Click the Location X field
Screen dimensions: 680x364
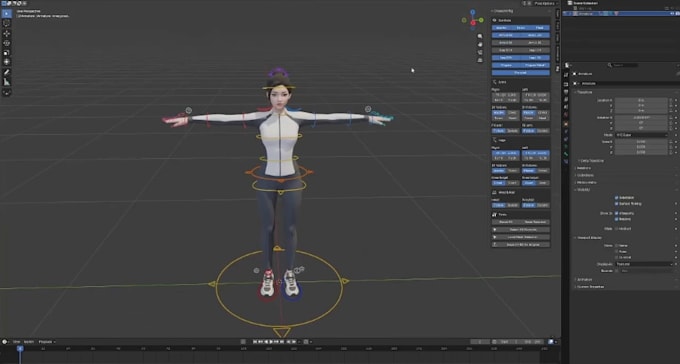coord(641,100)
